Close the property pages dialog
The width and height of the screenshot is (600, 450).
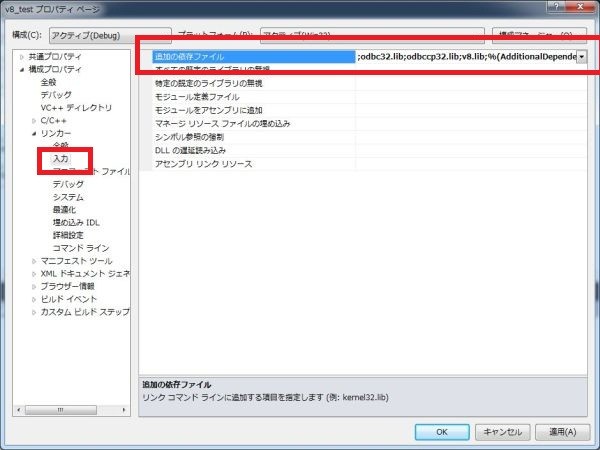pos(580,6)
